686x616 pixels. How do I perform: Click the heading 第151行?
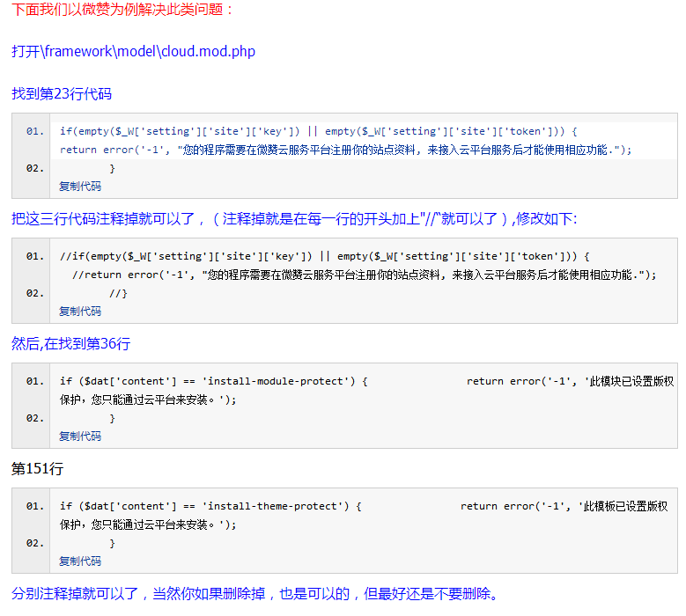(x=38, y=469)
